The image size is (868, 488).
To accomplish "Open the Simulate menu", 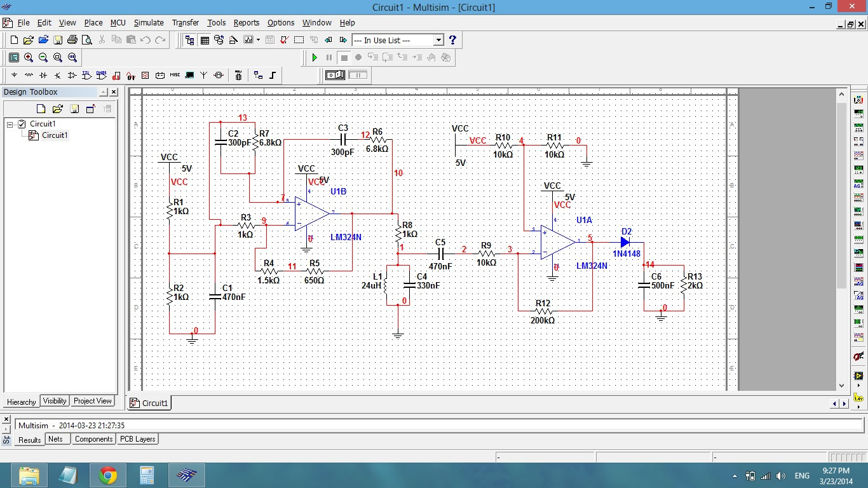I will pos(149,22).
